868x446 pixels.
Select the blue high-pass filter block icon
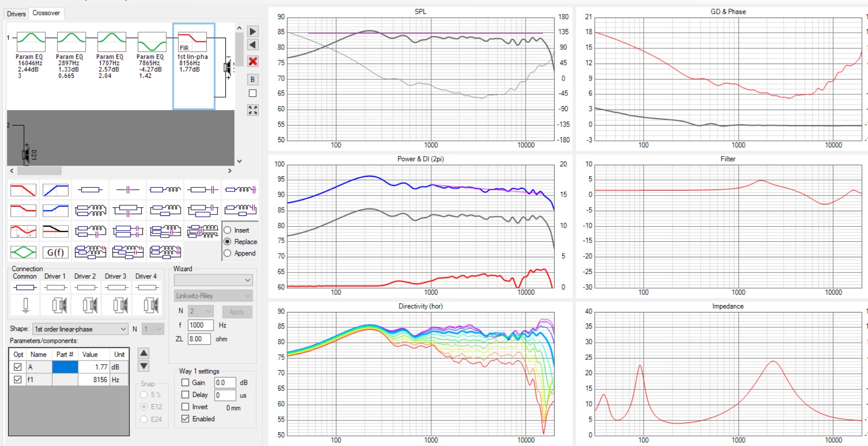tap(55, 190)
